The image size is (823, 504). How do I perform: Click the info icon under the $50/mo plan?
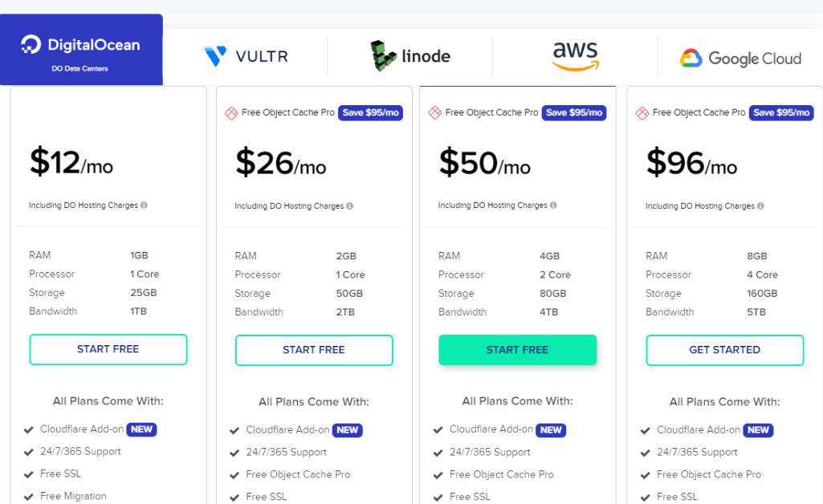pyautogui.click(x=553, y=205)
